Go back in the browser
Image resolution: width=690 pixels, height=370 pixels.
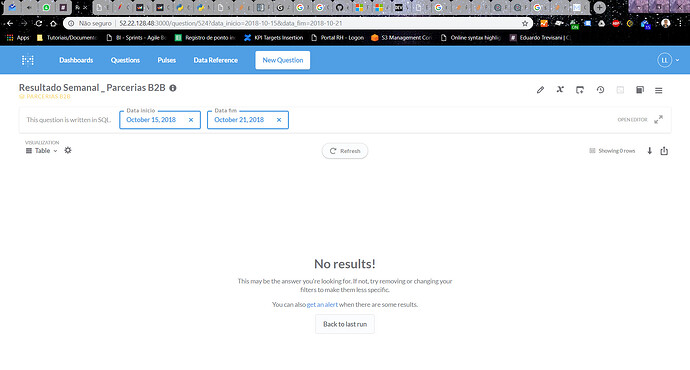click(x=10, y=23)
